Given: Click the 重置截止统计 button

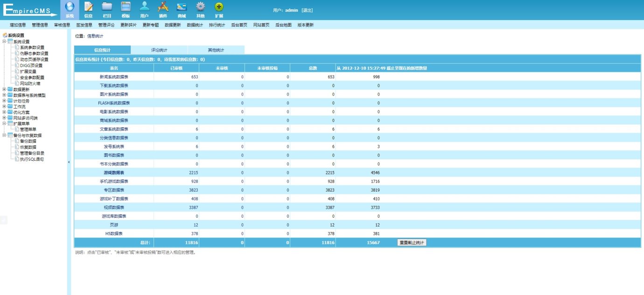Looking at the screenshot, I should point(412,243).
